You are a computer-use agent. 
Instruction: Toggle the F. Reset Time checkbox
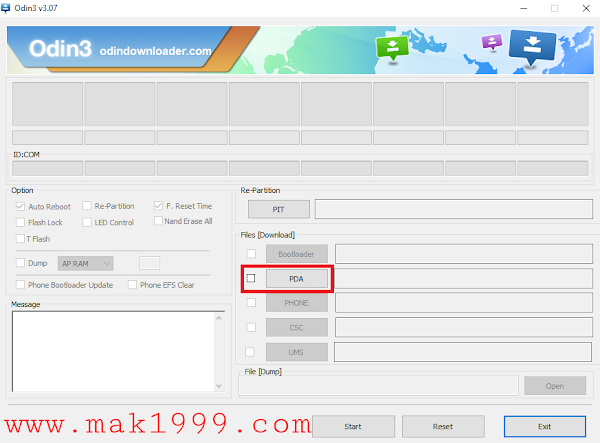tap(158, 206)
